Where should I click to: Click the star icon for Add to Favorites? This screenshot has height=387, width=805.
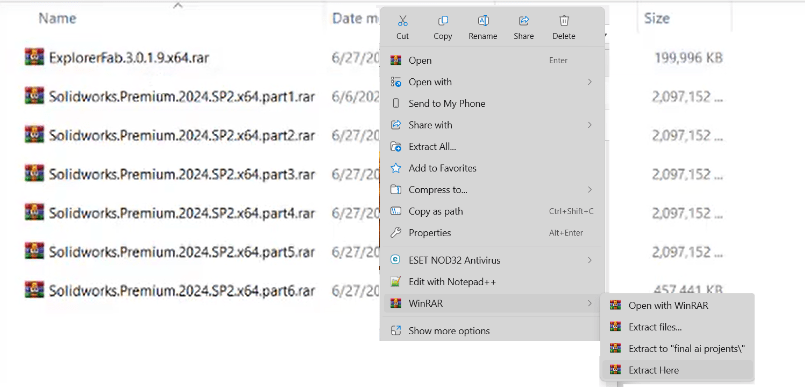[x=395, y=168]
